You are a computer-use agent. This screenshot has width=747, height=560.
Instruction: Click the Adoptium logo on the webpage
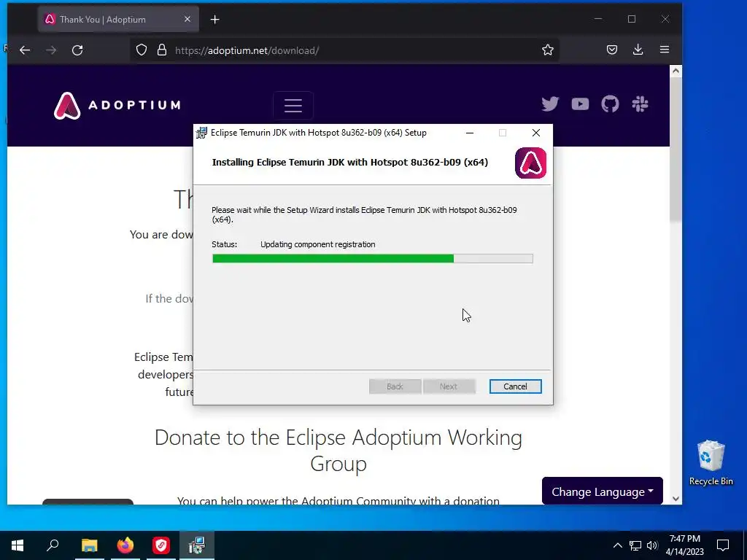tap(117, 105)
